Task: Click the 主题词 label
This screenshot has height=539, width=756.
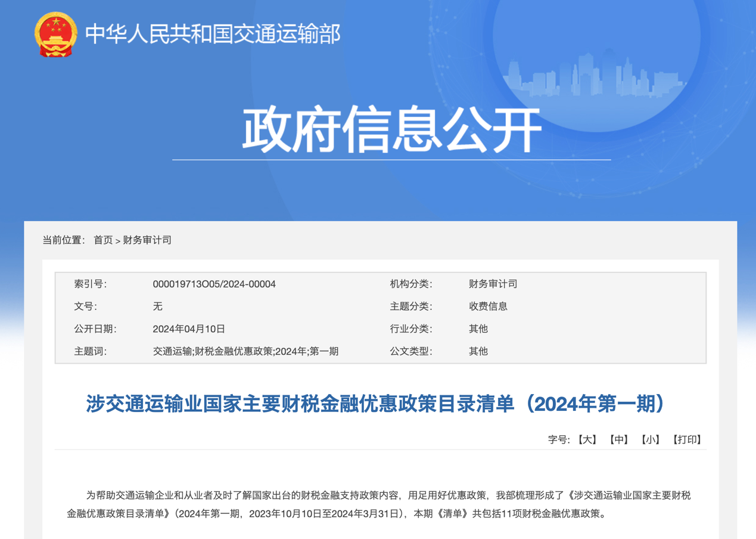Action: point(91,352)
